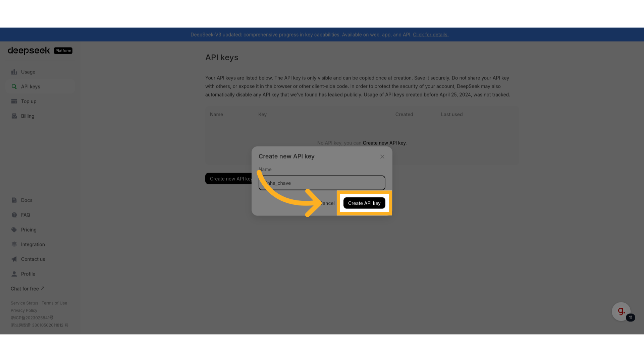The image size is (644, 362).
Task: Open the Billing icon in sidebar
Action: (14, 116)
